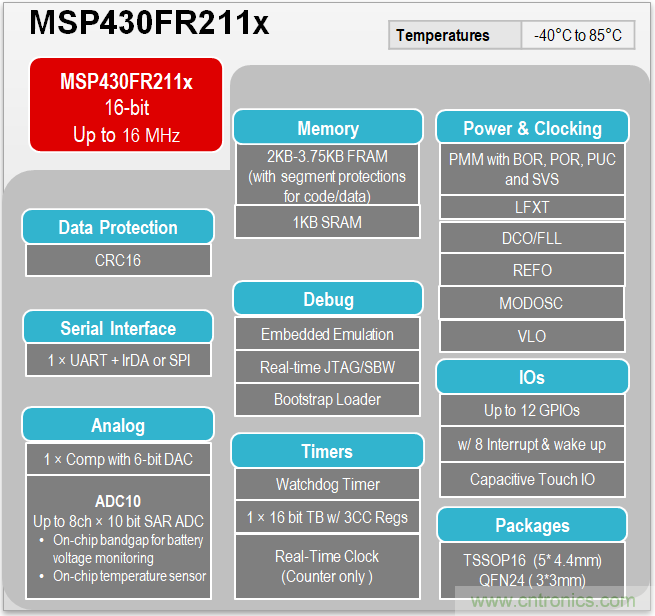Click the Power & Clocking header
The image size is (655, 616).
[532, 129]
